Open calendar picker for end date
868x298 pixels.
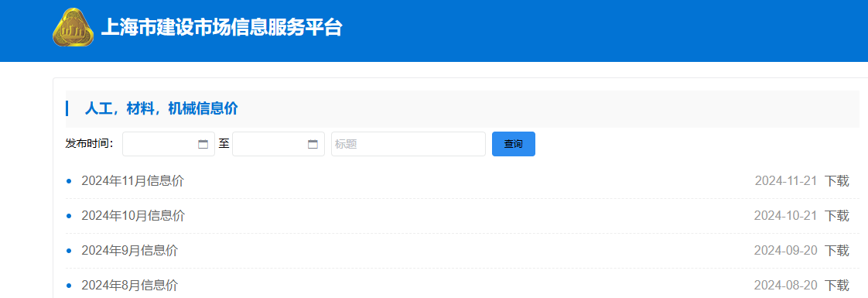(313, 144)
